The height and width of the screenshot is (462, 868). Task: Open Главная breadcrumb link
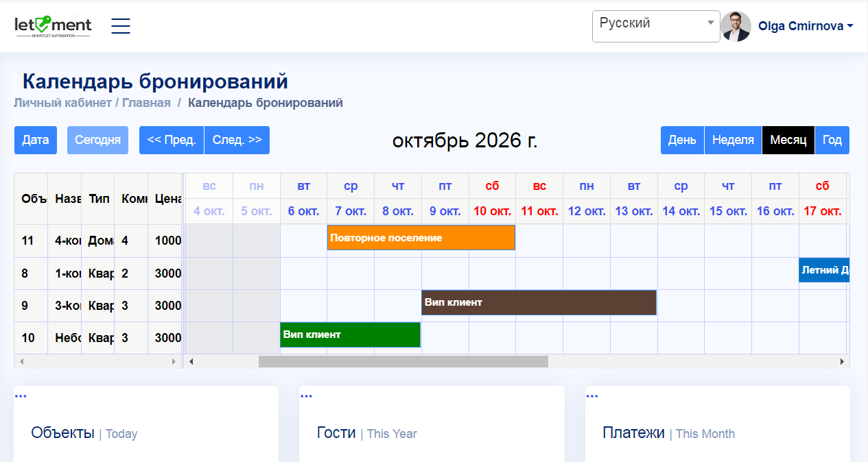click(x=146, y=103)
